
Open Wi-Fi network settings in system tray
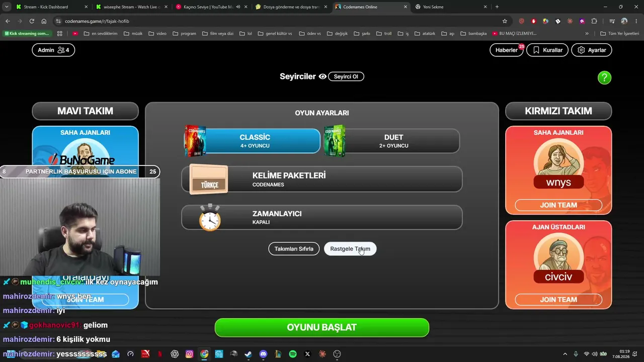pos(586,354)
